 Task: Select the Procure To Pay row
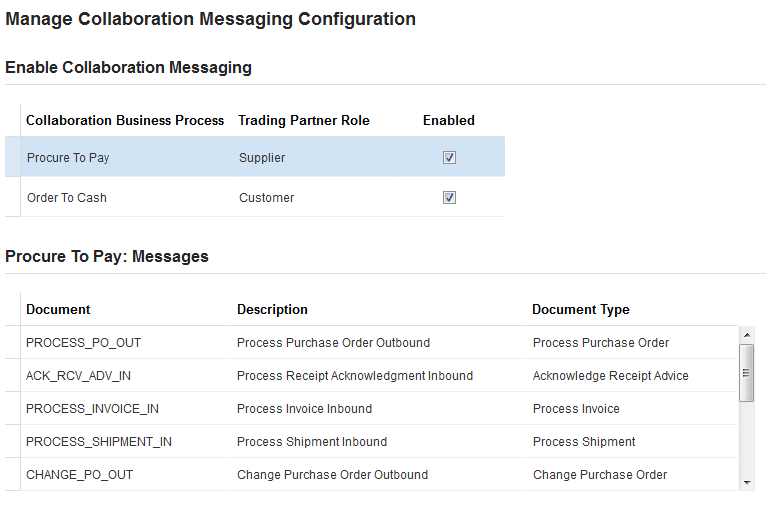pos(68,158)
